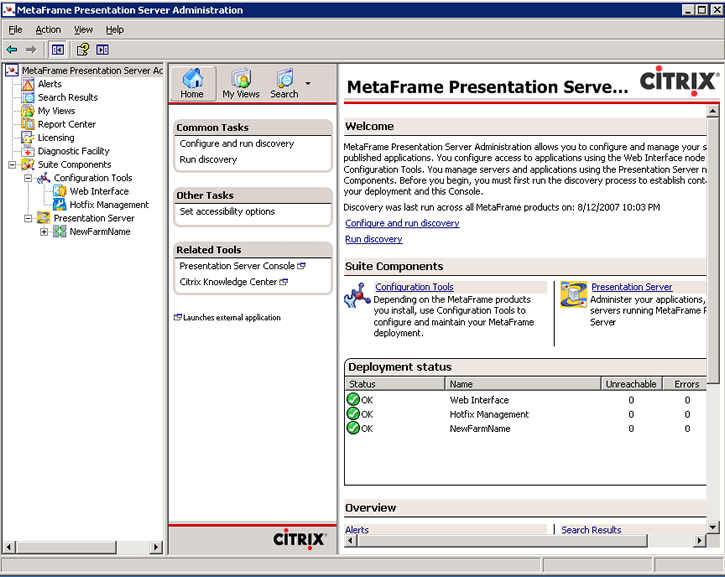Expand the NewFarmName tree node
The height and width of the screenshot is (577, 725).
coord(44,232)
